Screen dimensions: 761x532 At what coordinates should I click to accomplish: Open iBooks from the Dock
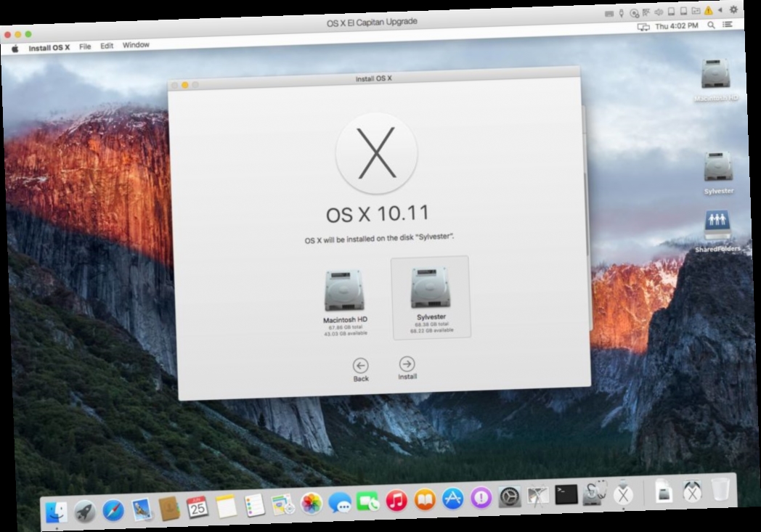click(425, 499)
